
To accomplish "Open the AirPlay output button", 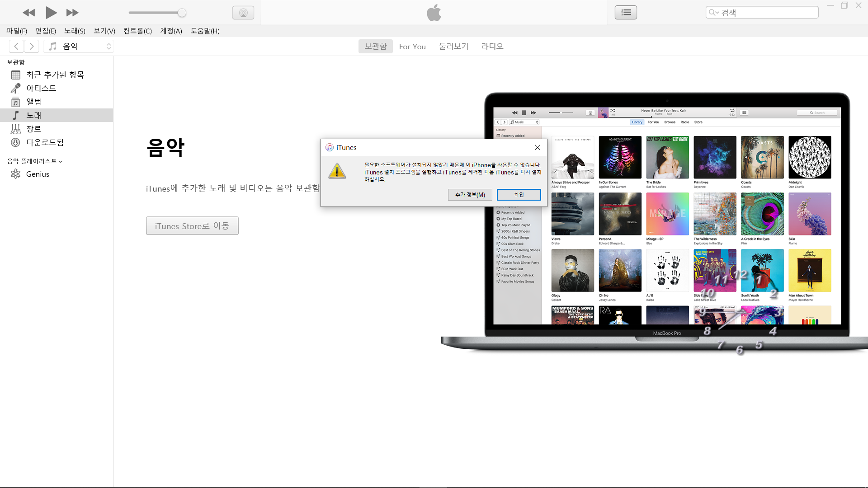I will click(243, 13).
